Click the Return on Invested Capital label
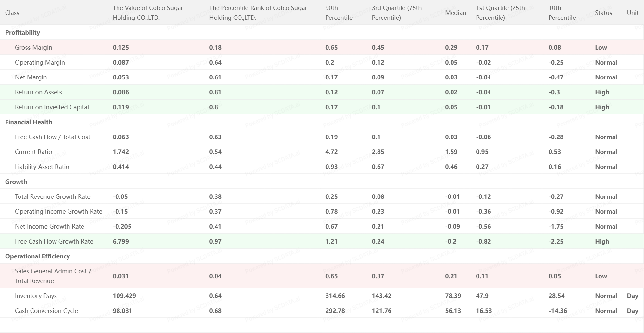The width and height of the screenshot is (644, 333). tap(52, 107)
